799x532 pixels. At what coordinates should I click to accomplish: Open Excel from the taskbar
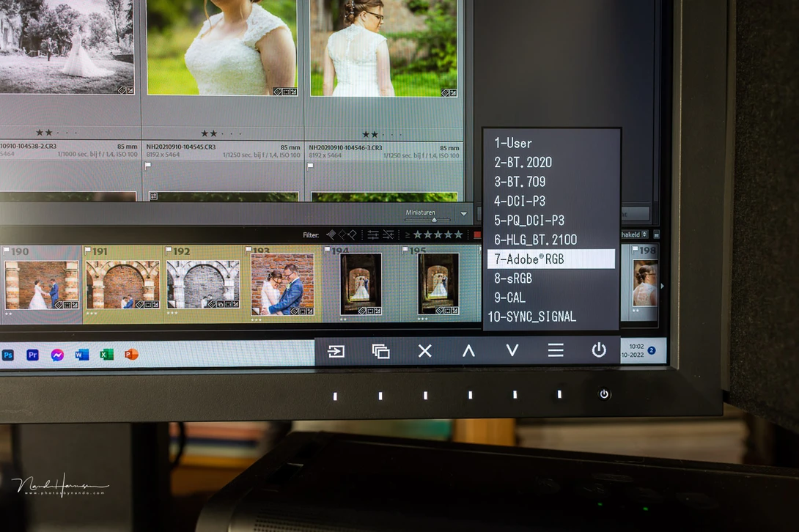pyautogui.click(x=106, y=355)
